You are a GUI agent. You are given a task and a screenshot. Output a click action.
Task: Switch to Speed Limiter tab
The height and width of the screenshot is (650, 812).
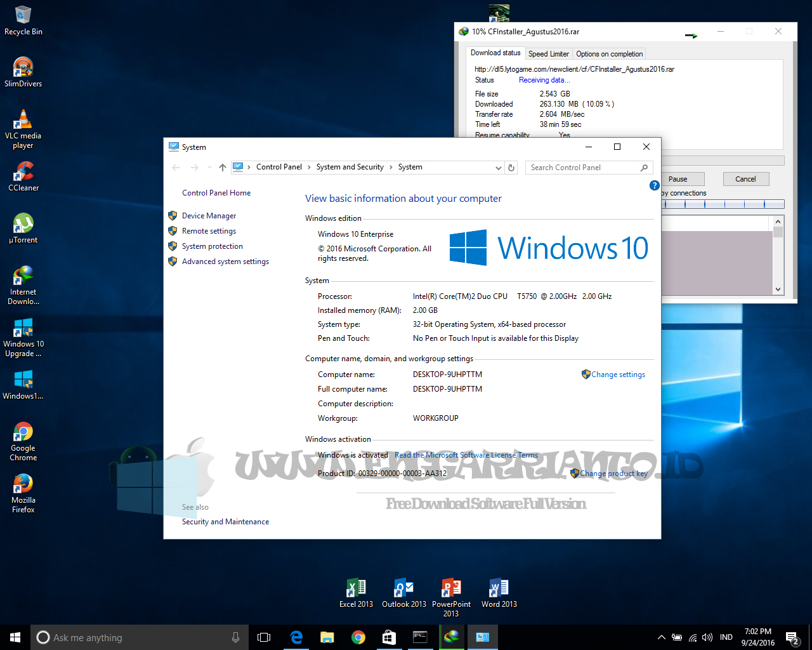(x=549, y=54)
